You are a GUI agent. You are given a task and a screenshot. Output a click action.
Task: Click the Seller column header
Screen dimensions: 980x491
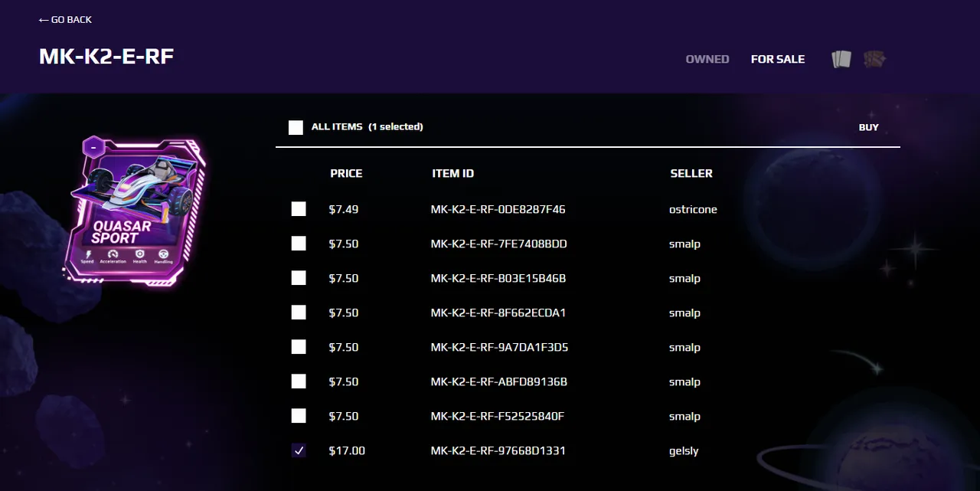691,174
